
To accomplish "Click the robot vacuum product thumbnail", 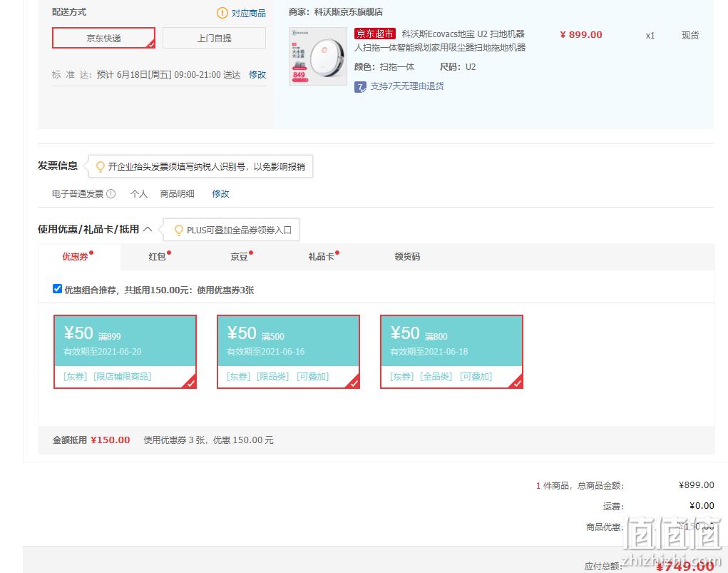I will coord(318,56).
